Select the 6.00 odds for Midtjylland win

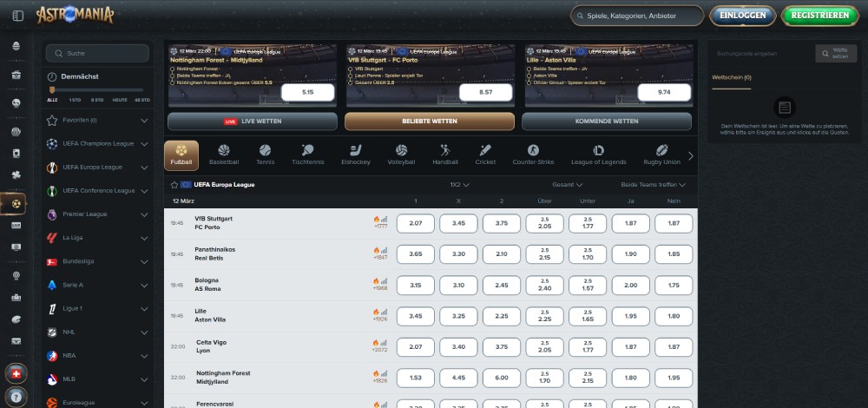(x=502, y=378)
